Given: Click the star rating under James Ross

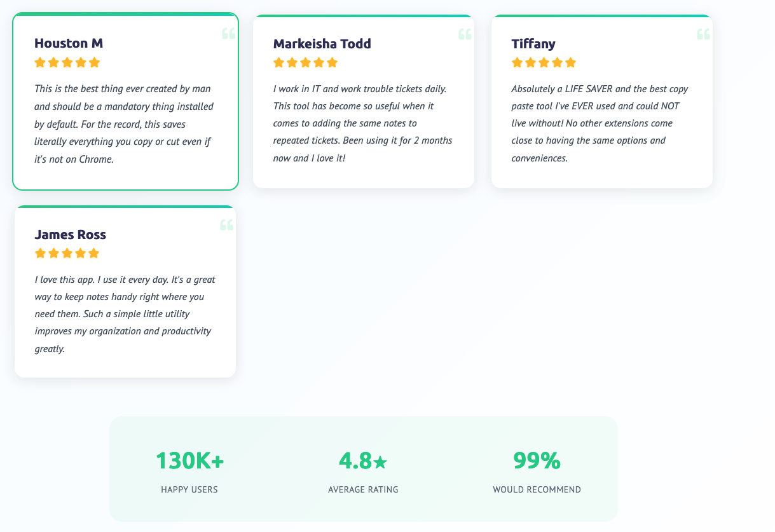Looking at the screenshot, I should pyautogui.click(x=67, y=253).
